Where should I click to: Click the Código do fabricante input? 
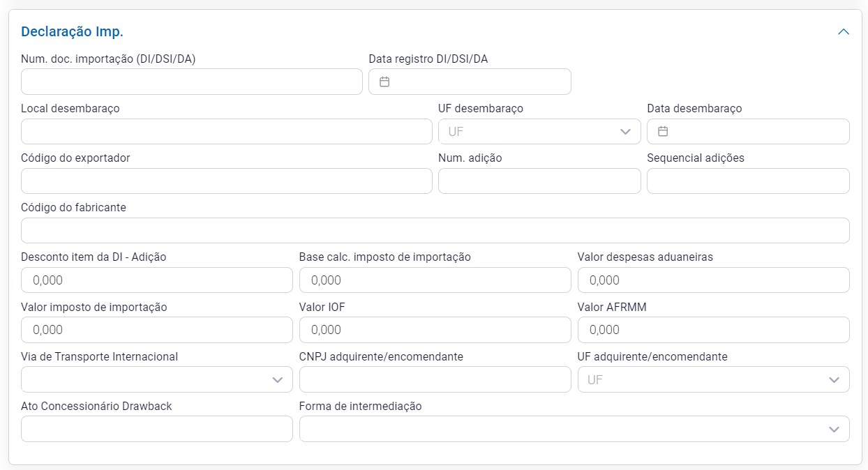[435, 230]
